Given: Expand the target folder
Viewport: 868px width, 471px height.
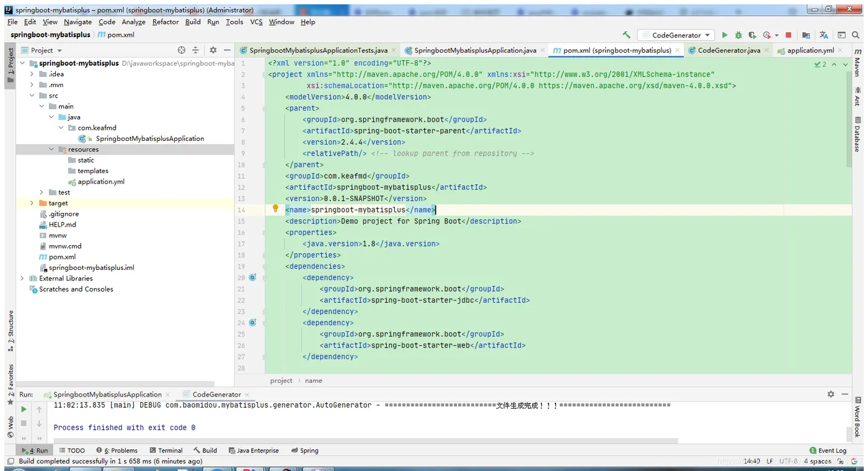Looking at the screenshot, I should tap(32, 203).
